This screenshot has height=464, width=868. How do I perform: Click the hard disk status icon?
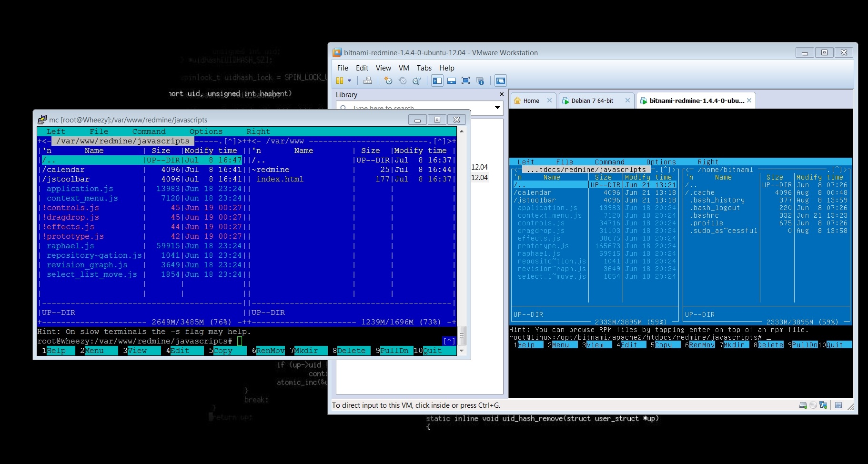[x=803, y=405]
